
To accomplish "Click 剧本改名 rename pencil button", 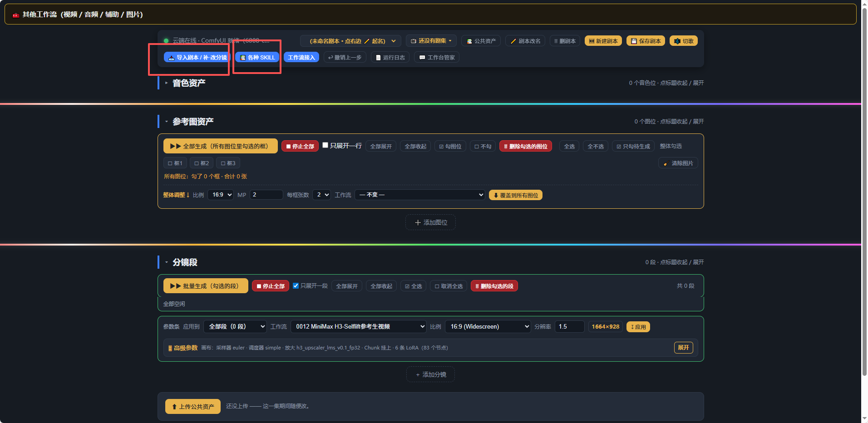I will click(526, 41).
